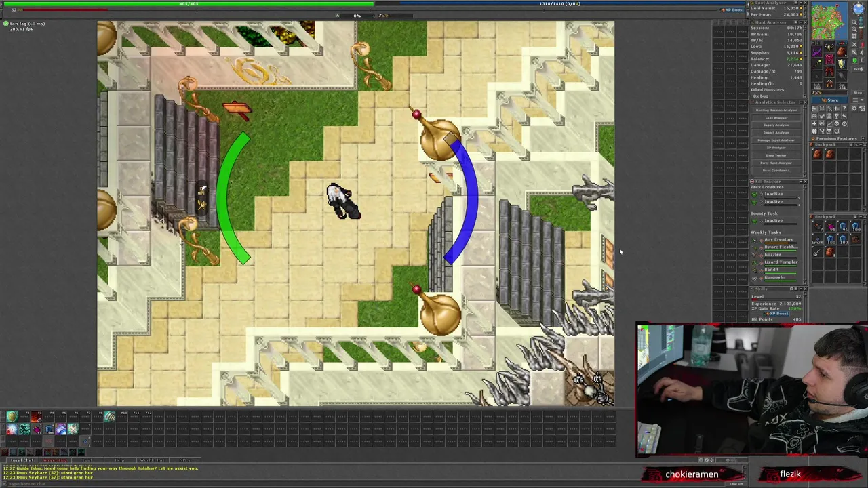
Task: Toggle the PvP mode button
Action: [858, 69]
